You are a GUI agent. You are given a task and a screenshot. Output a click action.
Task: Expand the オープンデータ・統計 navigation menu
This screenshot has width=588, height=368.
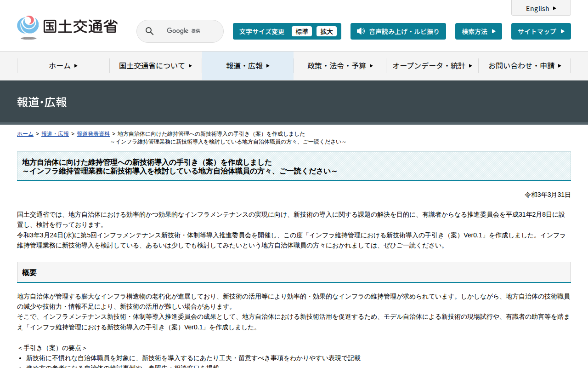pos(432,66)
